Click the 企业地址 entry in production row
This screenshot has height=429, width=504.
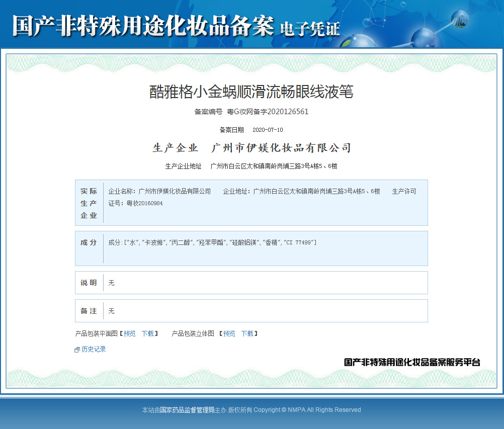(x=301, y=191)
